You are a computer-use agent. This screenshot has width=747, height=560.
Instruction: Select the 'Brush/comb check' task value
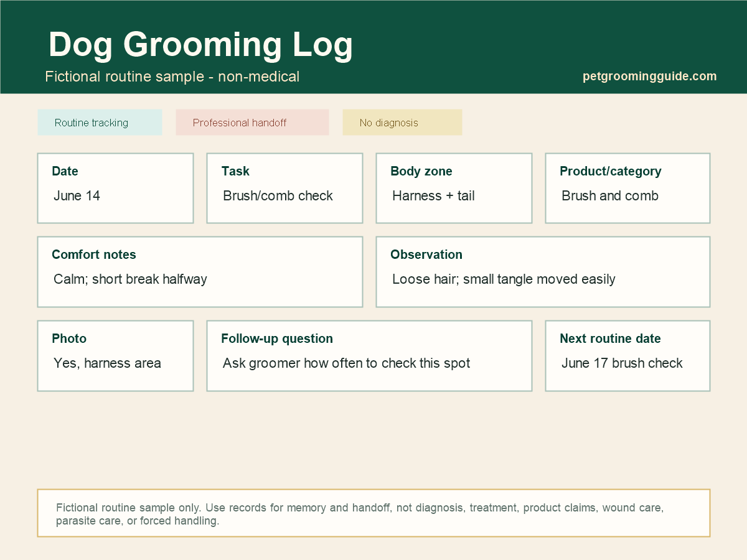pos(278,196)
